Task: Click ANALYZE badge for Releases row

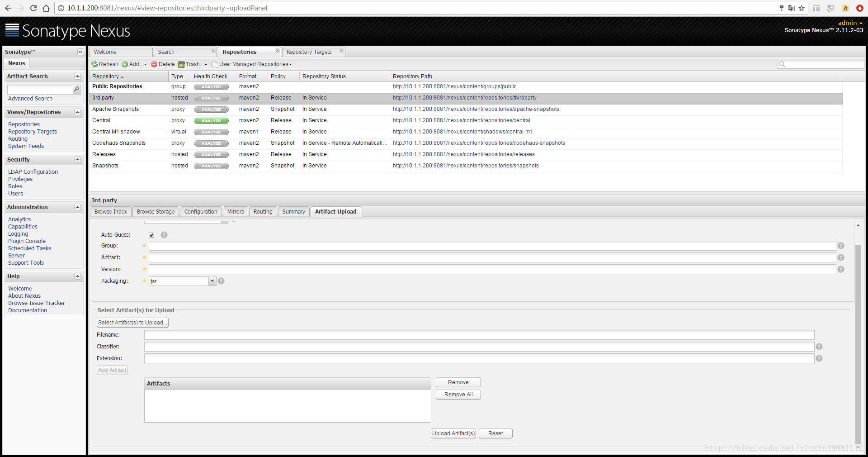Action: coord(211,155)
